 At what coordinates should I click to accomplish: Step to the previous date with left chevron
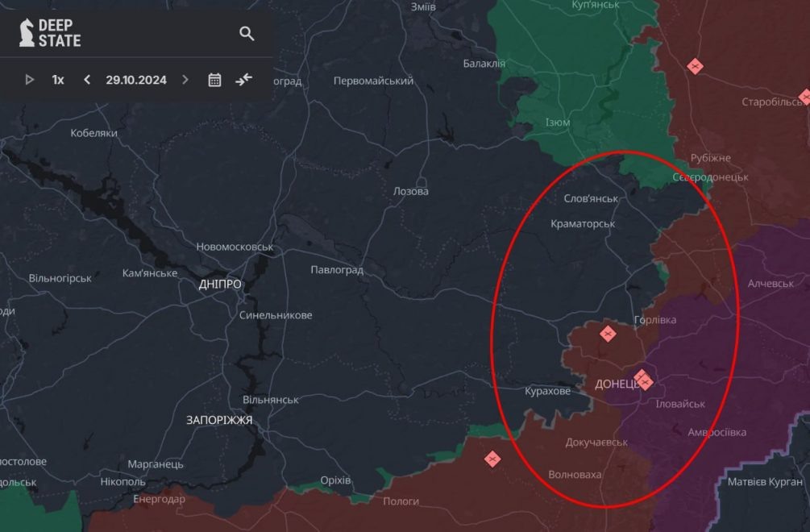tap(86, 80)
